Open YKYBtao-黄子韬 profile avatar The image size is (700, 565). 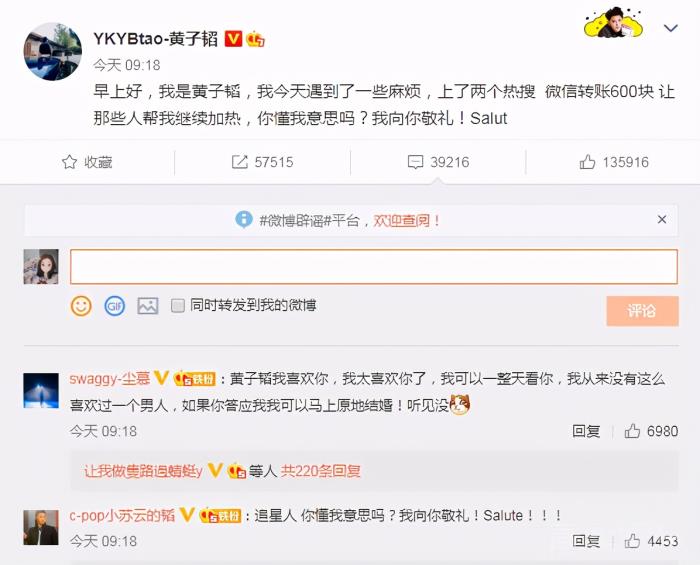[x=52, y=51]
